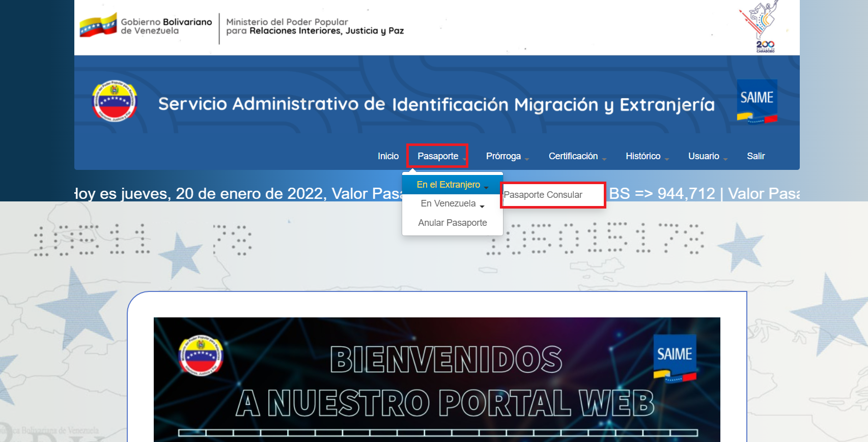868x442 pixels.
Task: Click the Venezuela flag logo in top banner
Action: point(98,25)
